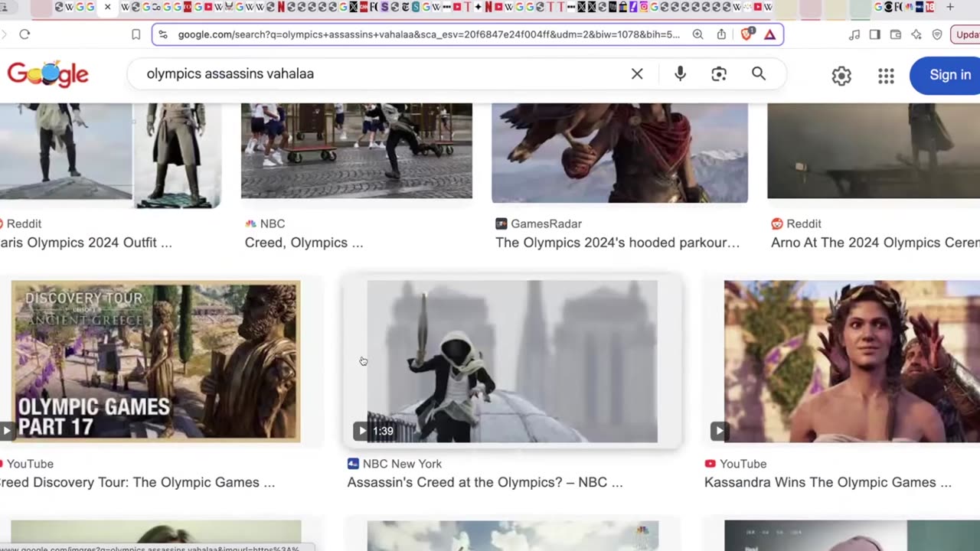The width and height of the screenshot is (980, 551).
Task: Open the VPN shield icon in toolbar
Action: coord(937,34)
